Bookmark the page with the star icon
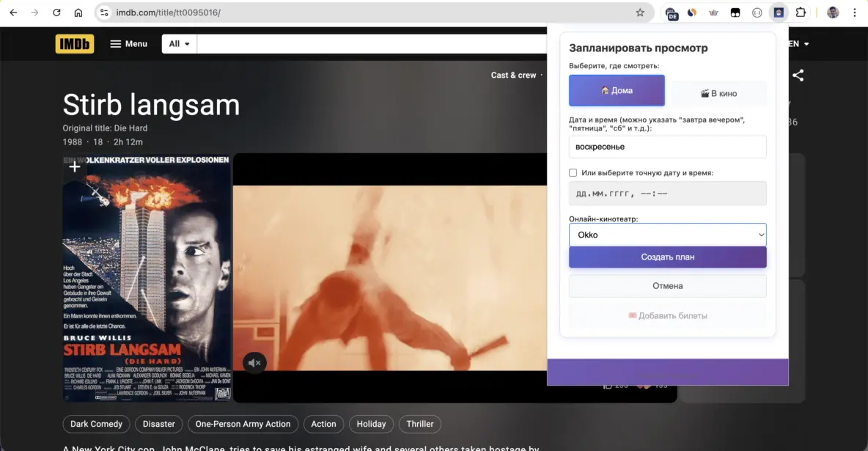Image resolution: width=868 pixels, height=451 pixels. 639,12
